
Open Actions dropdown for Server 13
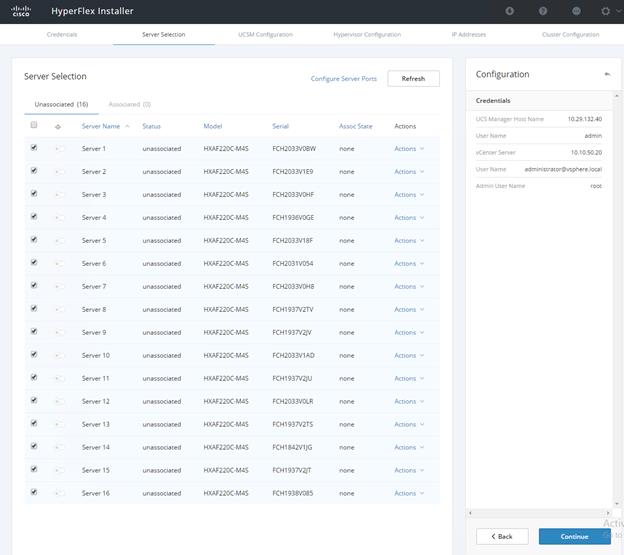coord(409,425)
